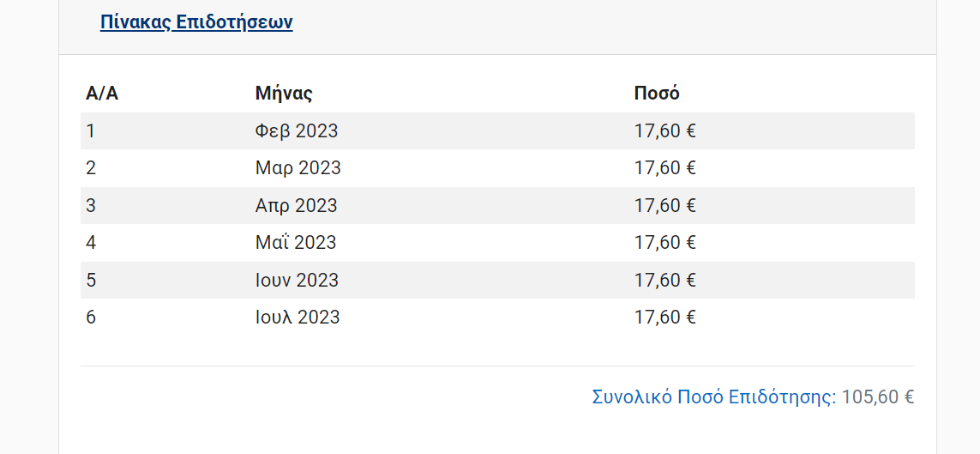Select the Φεβ 2023 row
This screenshot has height=454, width=980.
pos(497,130)
